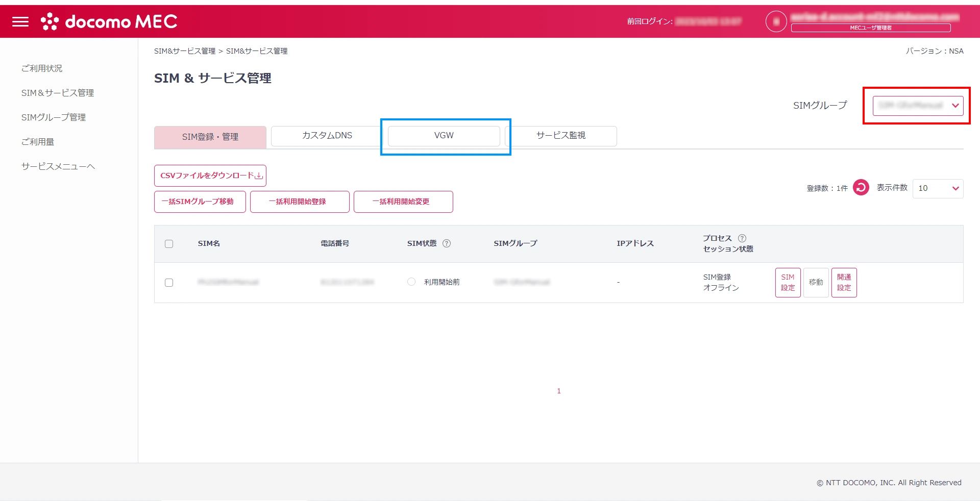The height and width of the screenshot is (501, 980).
Task: Click the 開通設定 button in the row
Action: coord(844,283)
